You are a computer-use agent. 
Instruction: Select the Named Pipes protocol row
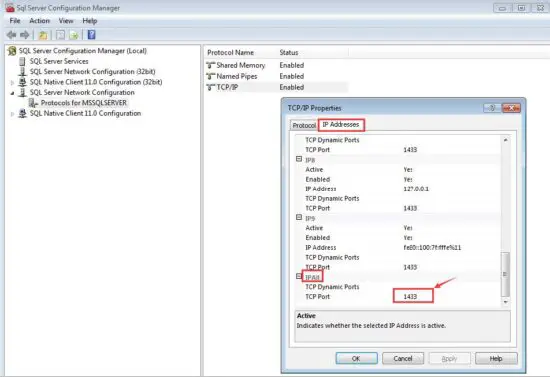click(277, 76)
